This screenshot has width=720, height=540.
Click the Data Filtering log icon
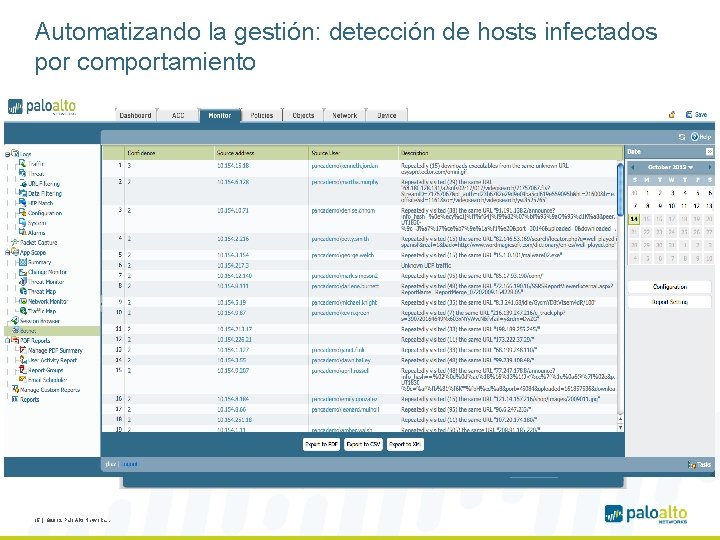[23, 193]
